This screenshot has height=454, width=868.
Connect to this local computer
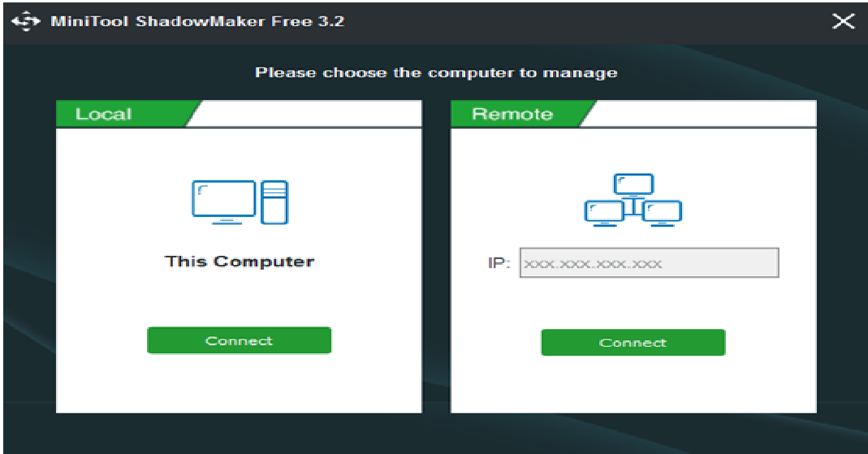point(240,340)
